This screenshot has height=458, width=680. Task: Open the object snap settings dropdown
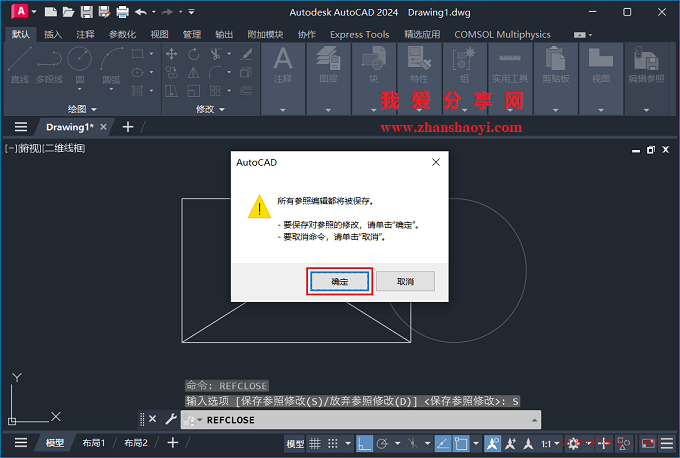pyautogui.click(x=476, y=443)
